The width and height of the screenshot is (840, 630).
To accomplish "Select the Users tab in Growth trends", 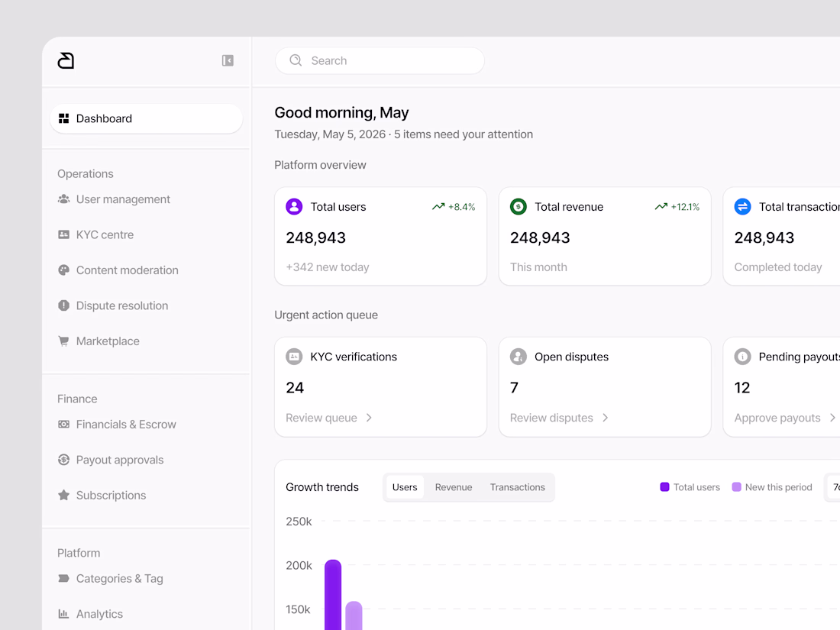I will (405, 487).
